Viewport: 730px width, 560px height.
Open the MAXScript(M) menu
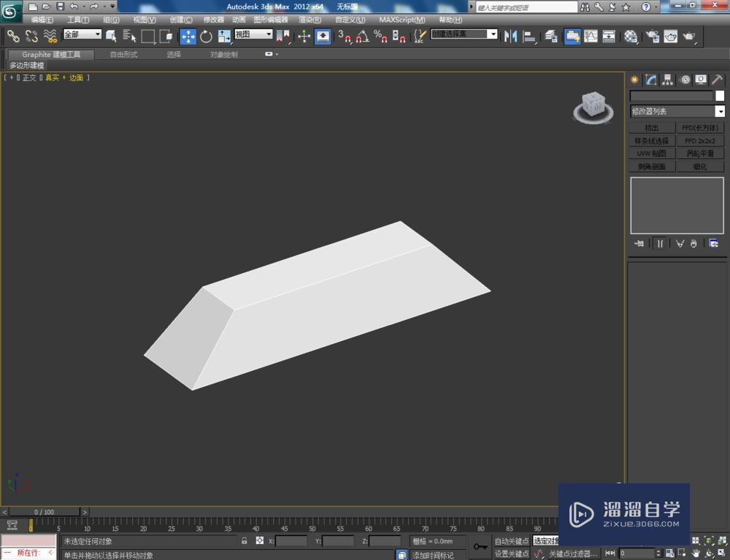(x=401, y=20)
